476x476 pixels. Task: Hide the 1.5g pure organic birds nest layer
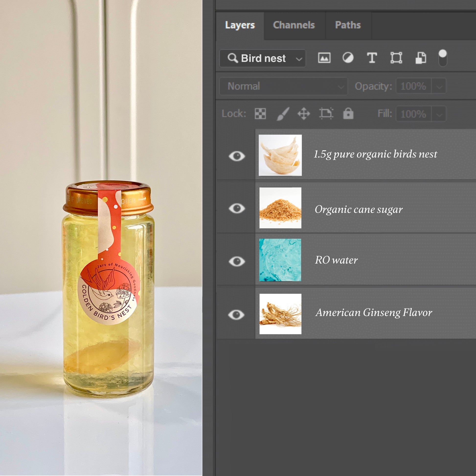click(x=237, y=156)
